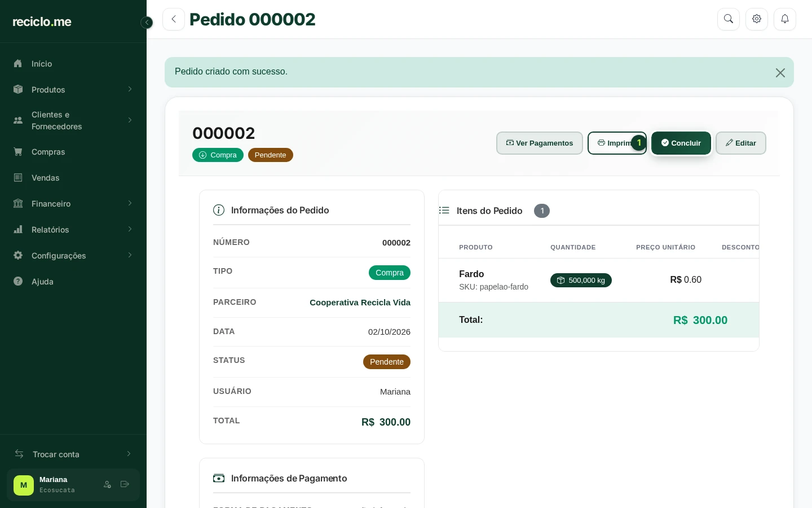Screen dimensions: 812x508
Task: Click the Concluir button
Action: pyautogui.click(x=681, y=143)
